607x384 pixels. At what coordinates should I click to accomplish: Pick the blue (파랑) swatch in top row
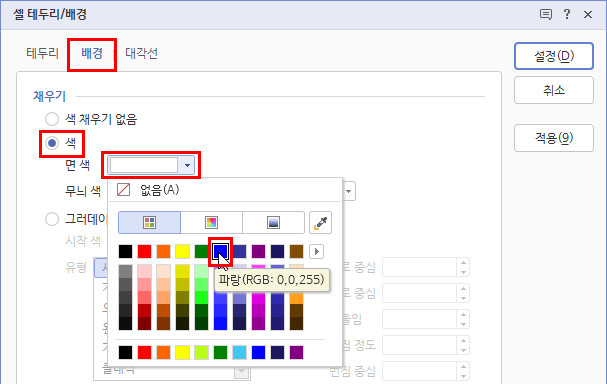pos(220,252)
